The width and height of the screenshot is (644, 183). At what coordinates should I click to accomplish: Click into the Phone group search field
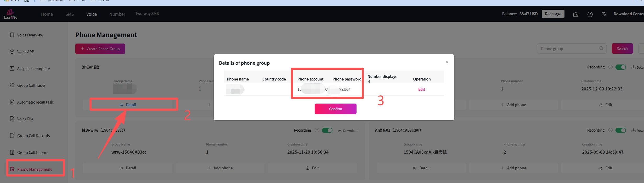tap(568, 49)
